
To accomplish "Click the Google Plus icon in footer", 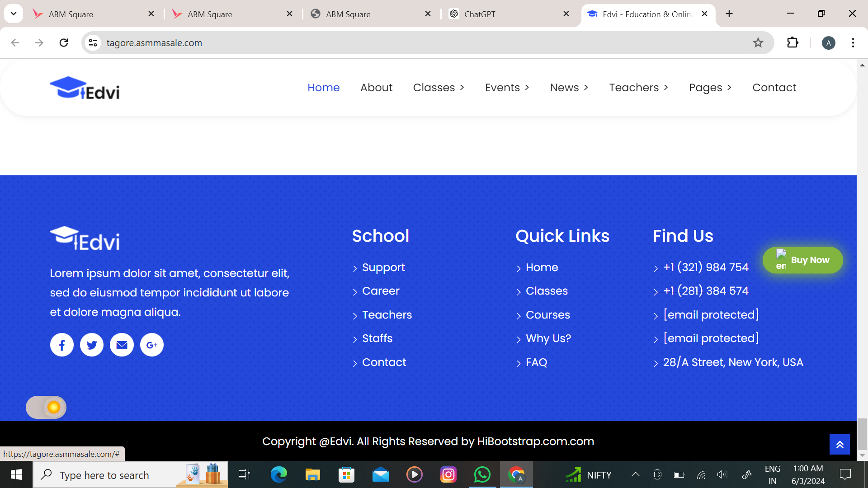I will [x=152, y=345].
